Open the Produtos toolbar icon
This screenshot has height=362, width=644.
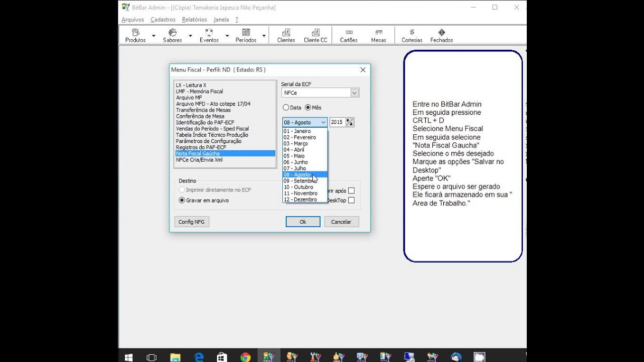click(x=135, y=35)
